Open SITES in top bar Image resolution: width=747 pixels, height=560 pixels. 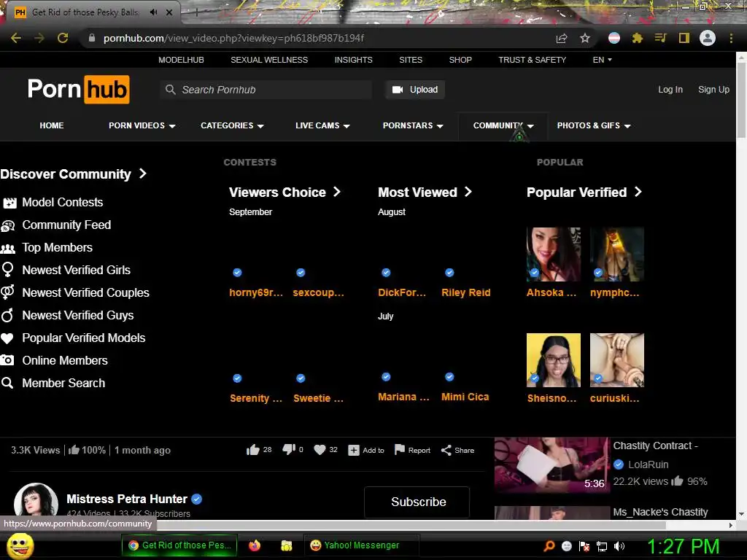[x=411, y=60]
